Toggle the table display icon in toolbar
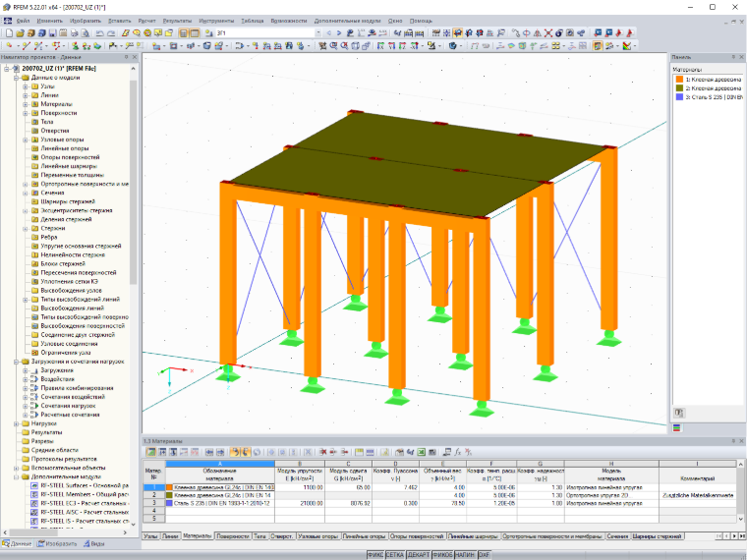The image size is (747, 560). point(195,32)
